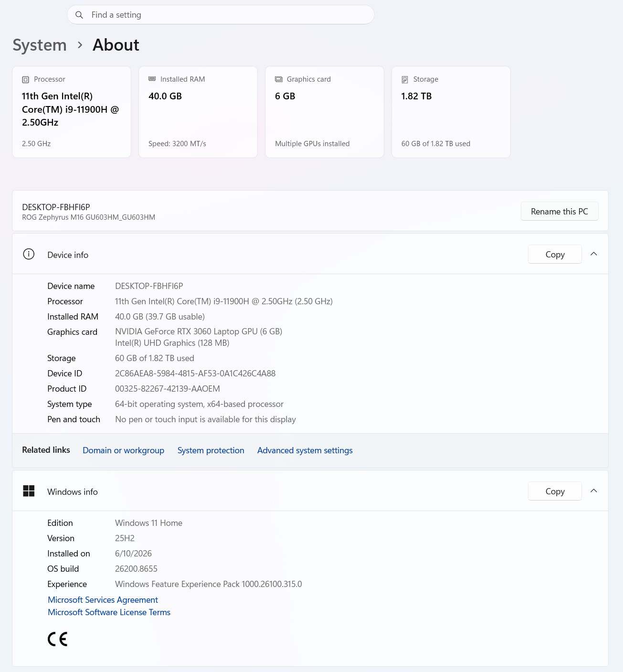Viewport: 623px width, 672px height.
Task: Click the Storage drive icon
Action: coord(405,80)
